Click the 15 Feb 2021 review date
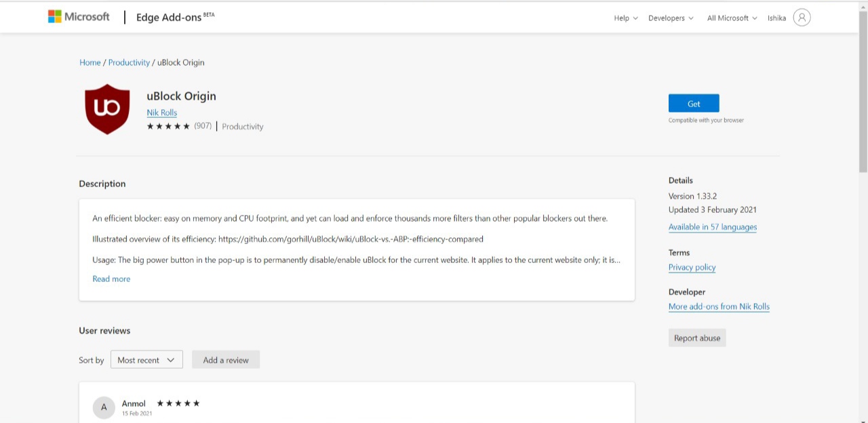 (x=137, y=414)
